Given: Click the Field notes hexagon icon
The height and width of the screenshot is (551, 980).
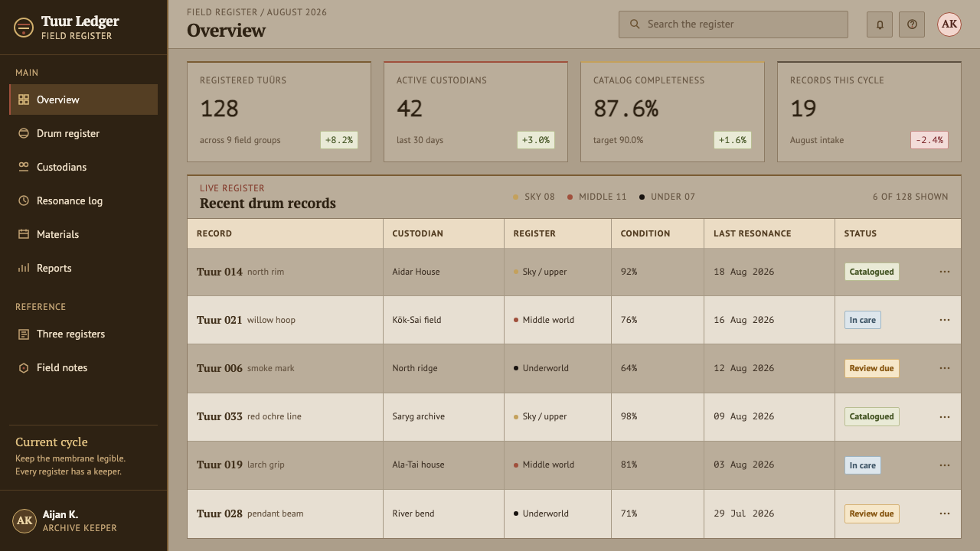Looking at the screenshot, I should (x=24, y=367).
